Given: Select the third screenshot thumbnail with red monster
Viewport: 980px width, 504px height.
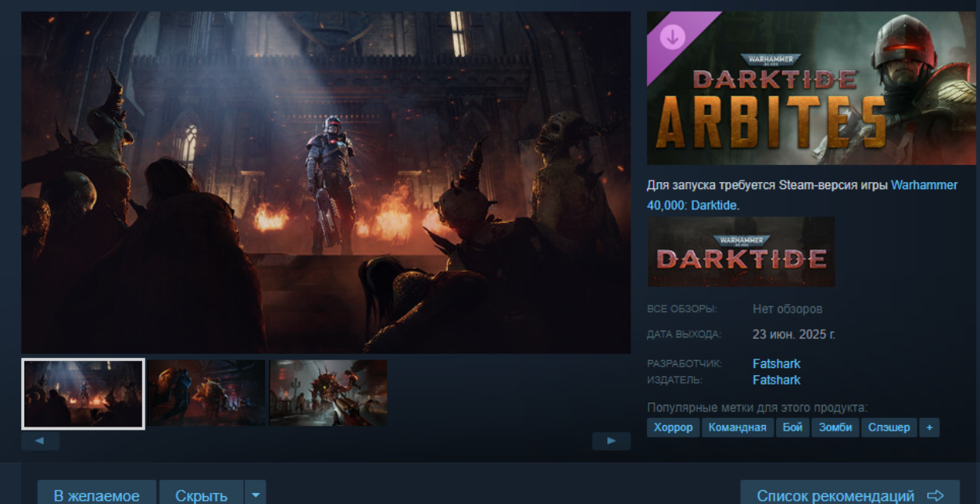Looking at the screenshot, I should click(x=328, y=393).
